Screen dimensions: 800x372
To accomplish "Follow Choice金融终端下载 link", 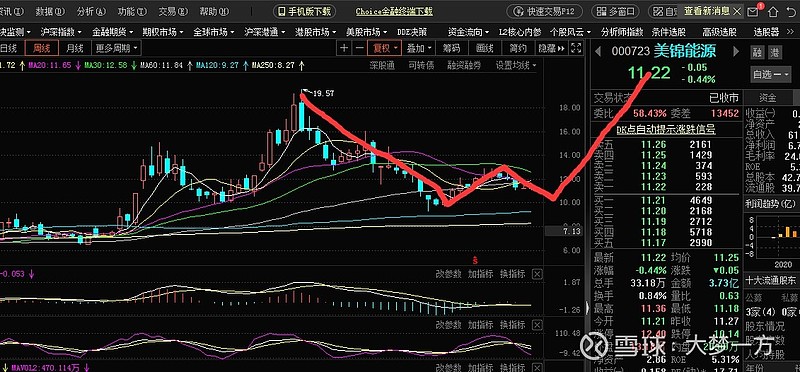I will pyautogui.click(x=394, y=11).
